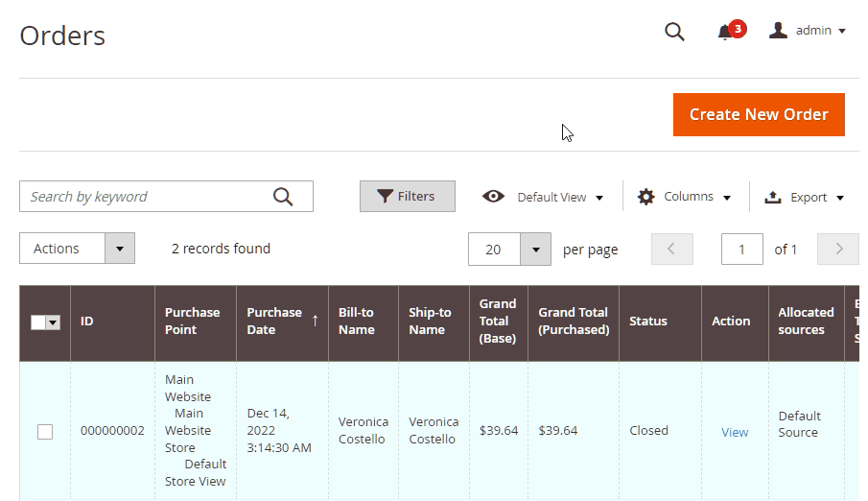Sort by Ship-to Name column
This screenshot has width=868, height=501.
(434, 322)
